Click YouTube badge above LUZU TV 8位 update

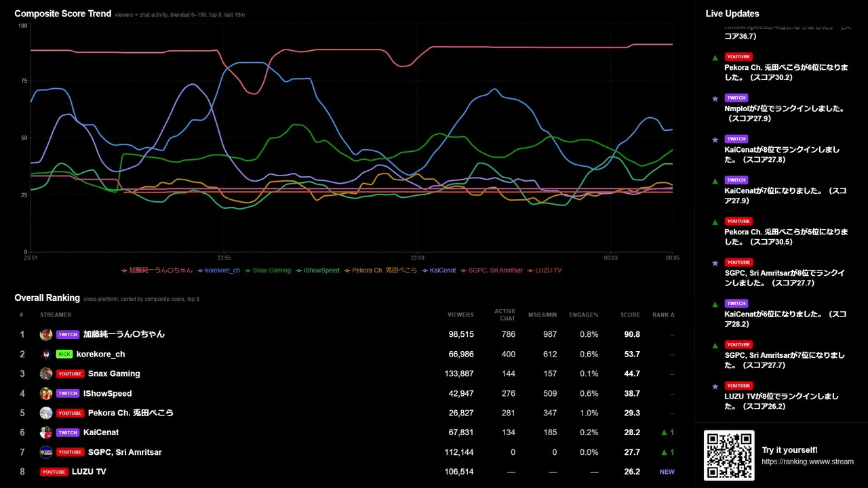[x=738, y=386]
